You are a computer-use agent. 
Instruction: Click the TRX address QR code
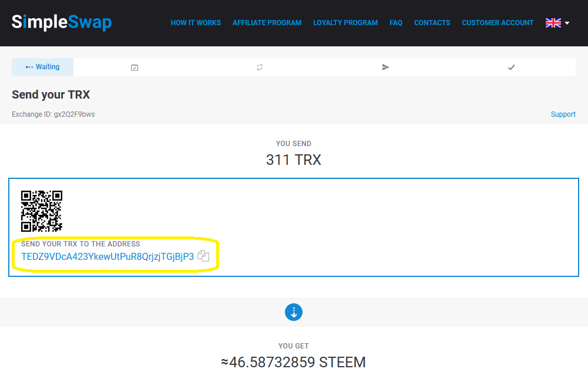[42, 211]
